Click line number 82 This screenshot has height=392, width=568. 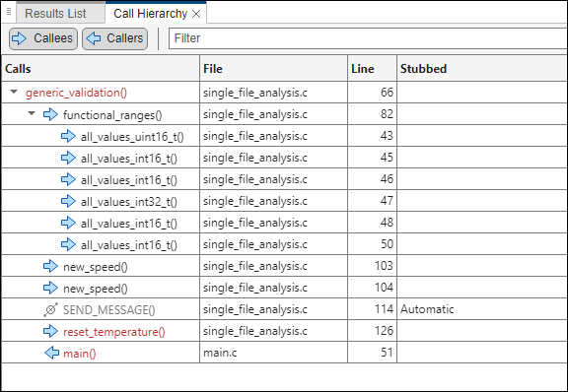click(x=387, y=114)
